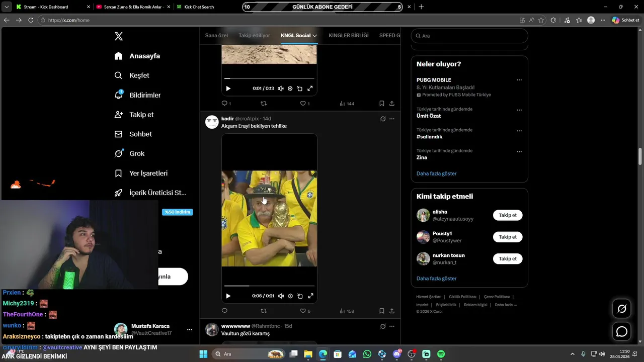Play kadir's video at 0:06
The width and height of the screenshot is (644, 362).
coord(228,296)
